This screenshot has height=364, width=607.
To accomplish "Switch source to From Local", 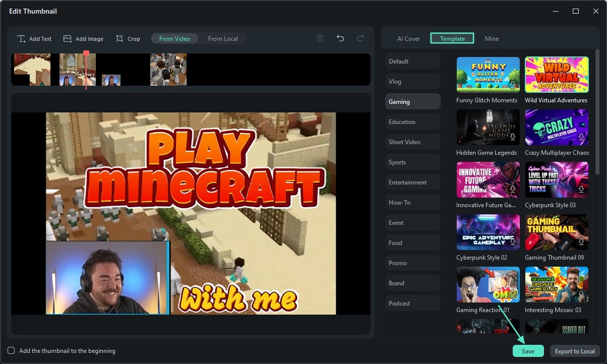I will click(223, 39).
